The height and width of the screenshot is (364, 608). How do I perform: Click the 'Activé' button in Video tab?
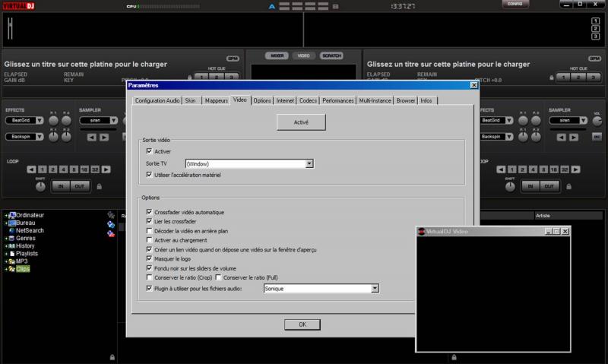[x=302, y=122]
